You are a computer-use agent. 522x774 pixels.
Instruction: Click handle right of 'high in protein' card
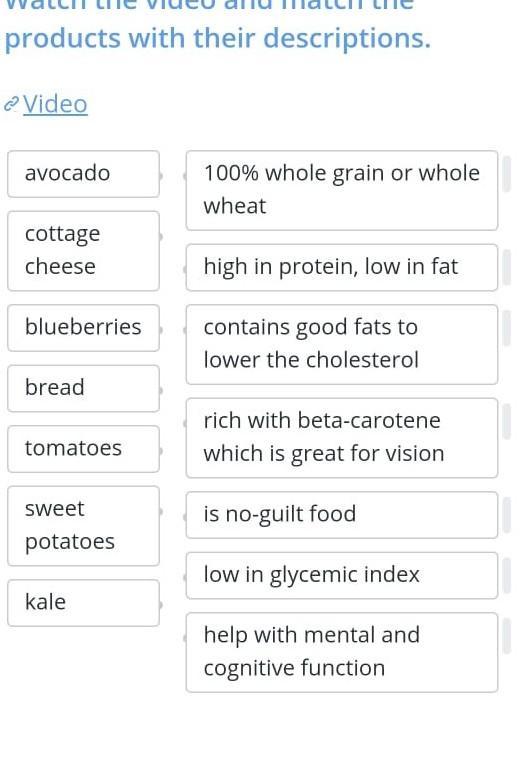pyautogui.click(x=507, y=268)
